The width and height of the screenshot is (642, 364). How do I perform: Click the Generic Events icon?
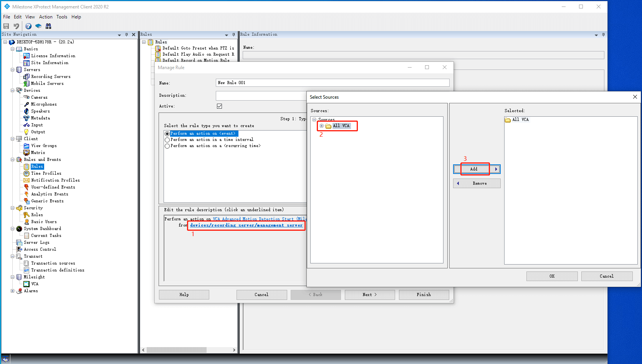click(x=26, y=201)
